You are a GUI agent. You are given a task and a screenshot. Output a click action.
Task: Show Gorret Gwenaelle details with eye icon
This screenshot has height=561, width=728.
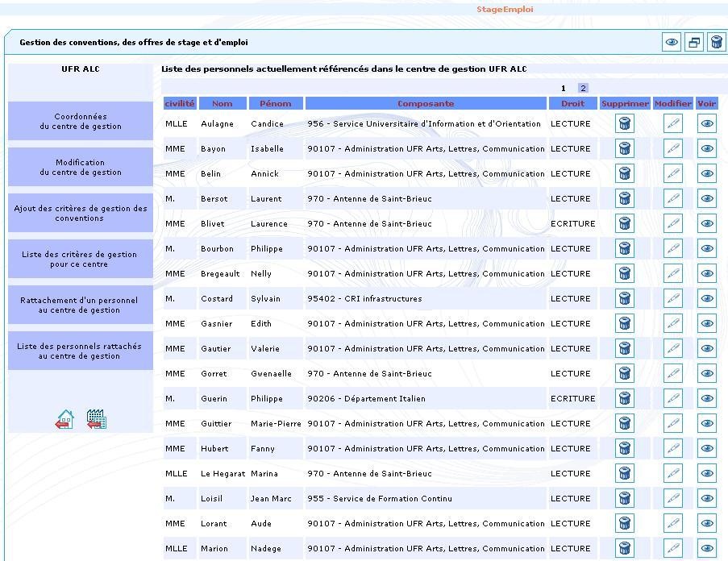(707, 373)
